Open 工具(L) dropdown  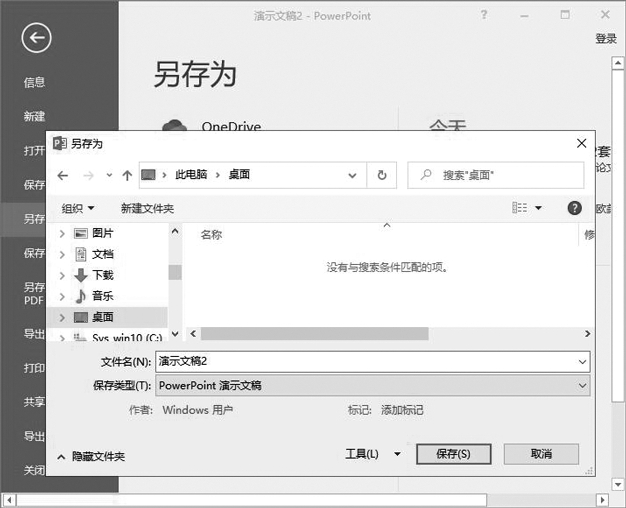pos(373,454)
